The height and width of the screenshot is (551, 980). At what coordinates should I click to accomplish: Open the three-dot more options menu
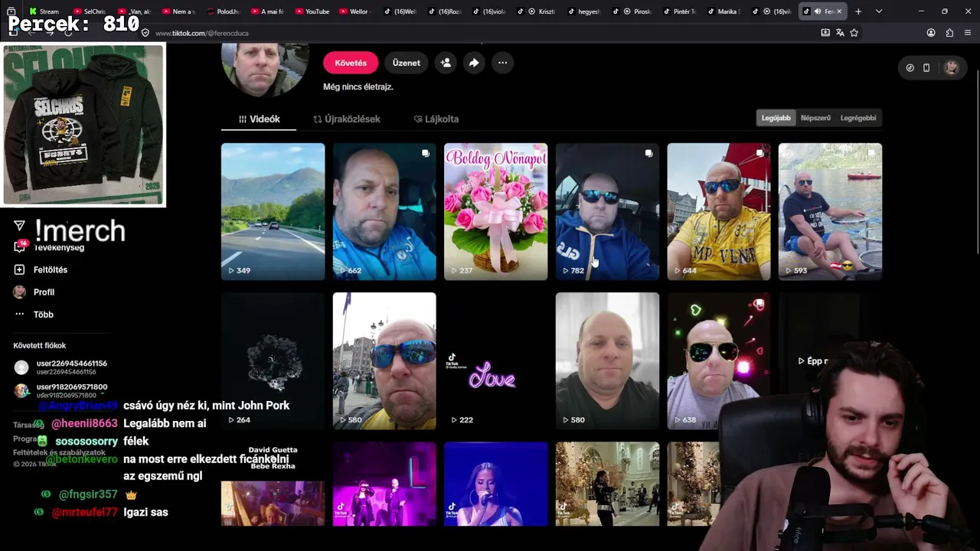502,63
